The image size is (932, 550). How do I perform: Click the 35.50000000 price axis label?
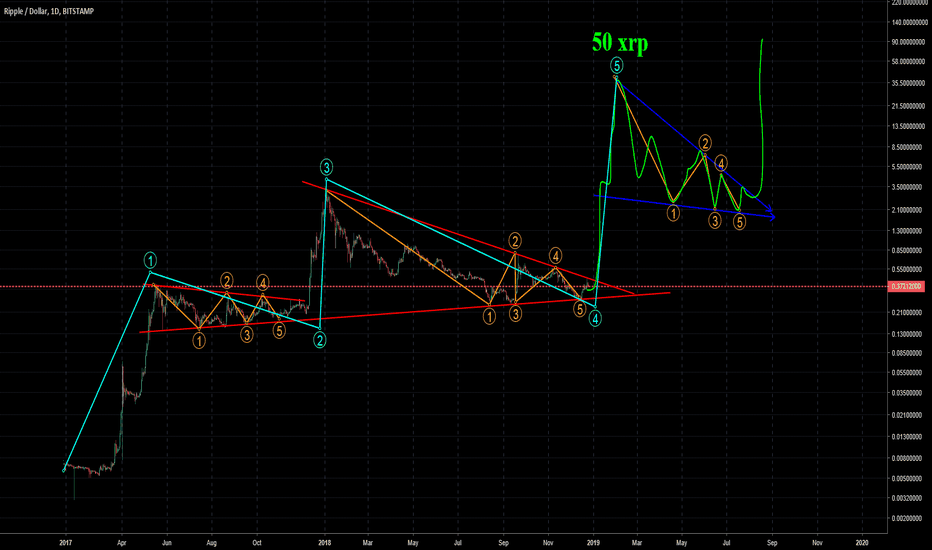909,83
